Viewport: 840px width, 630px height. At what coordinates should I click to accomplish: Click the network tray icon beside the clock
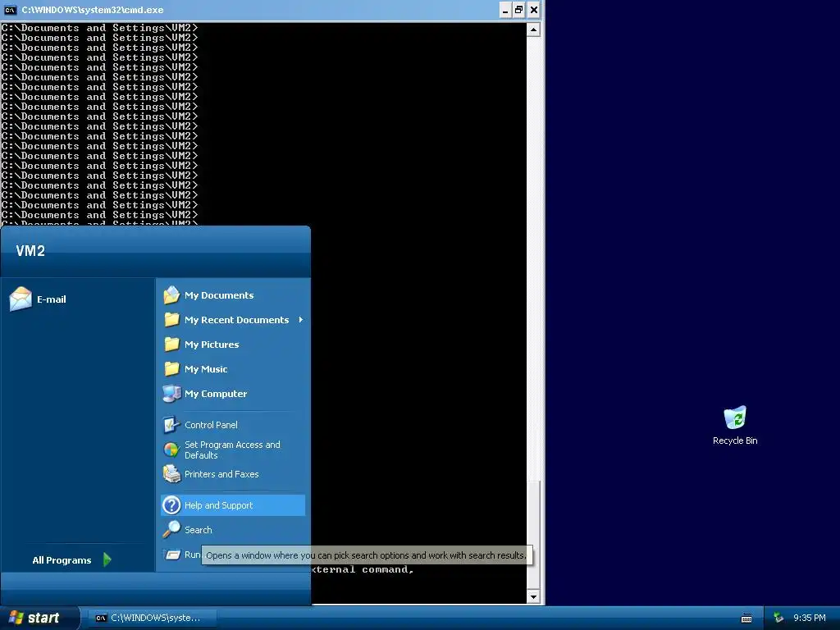click(x=778, y=619)
